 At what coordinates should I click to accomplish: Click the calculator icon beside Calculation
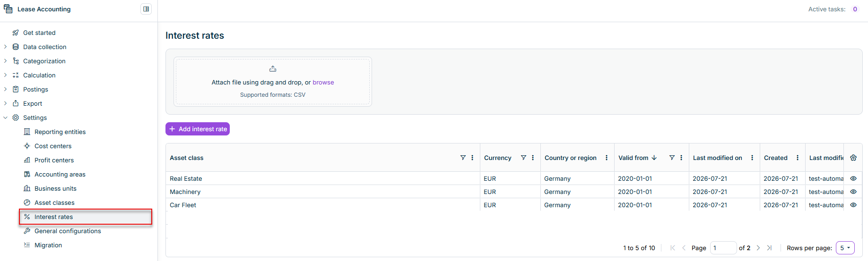(16, 75)
